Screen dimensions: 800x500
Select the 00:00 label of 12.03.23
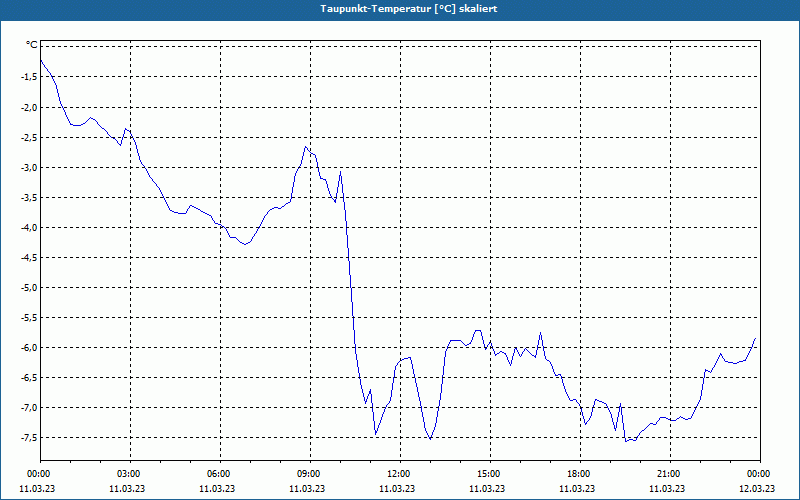click(760, 474)
